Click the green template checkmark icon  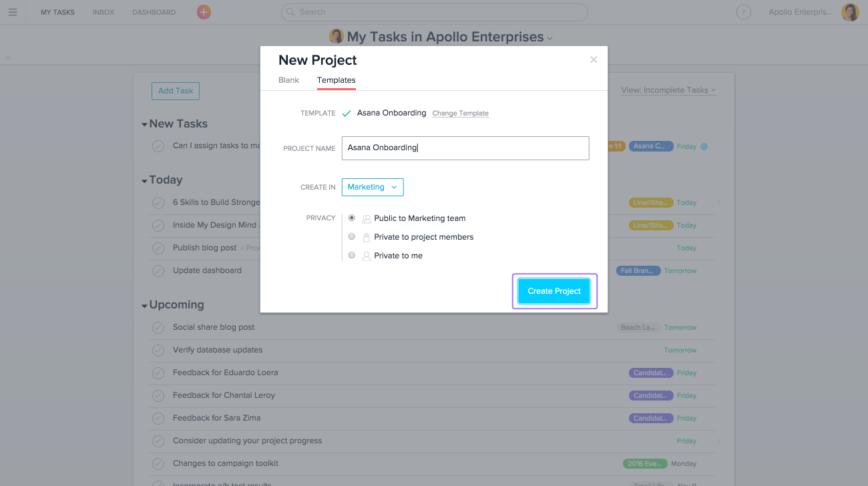347,113
